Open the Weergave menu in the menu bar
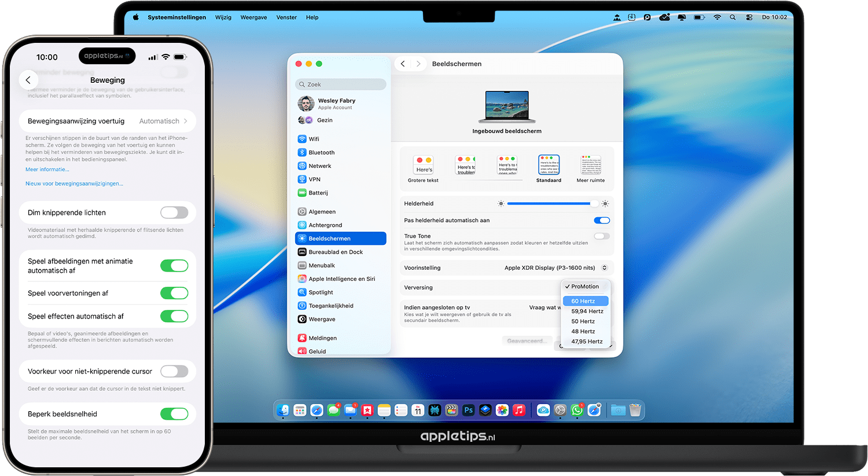The width and height of the screenshot is (868, 476). [x=253, y=17]
